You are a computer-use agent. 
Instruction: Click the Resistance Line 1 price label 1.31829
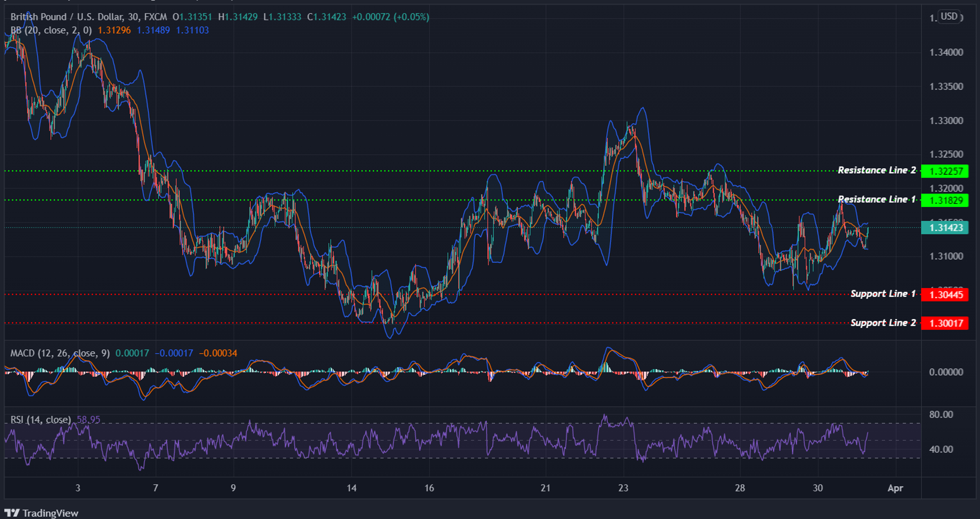pyautogui.click(x=945, y=201)
